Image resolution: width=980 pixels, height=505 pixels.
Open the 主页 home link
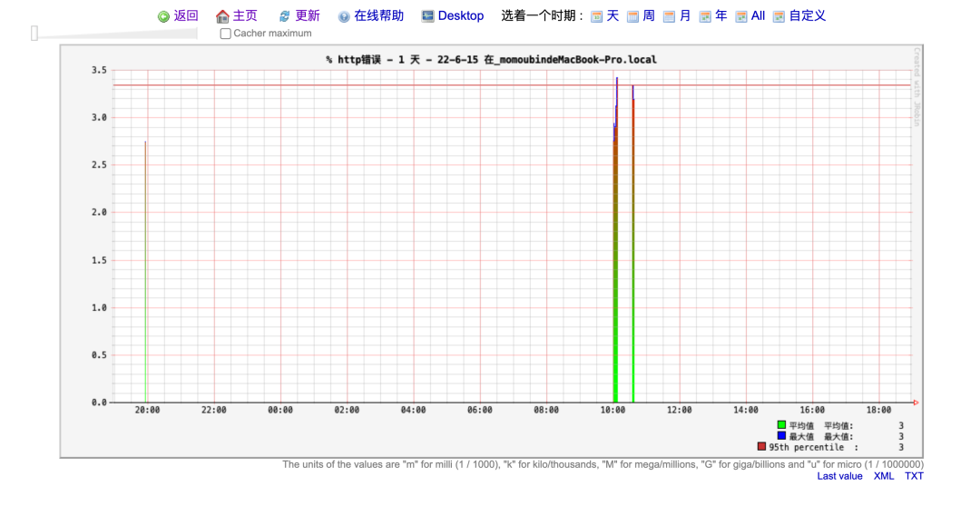pyautogui.click(x=245, y=15)
